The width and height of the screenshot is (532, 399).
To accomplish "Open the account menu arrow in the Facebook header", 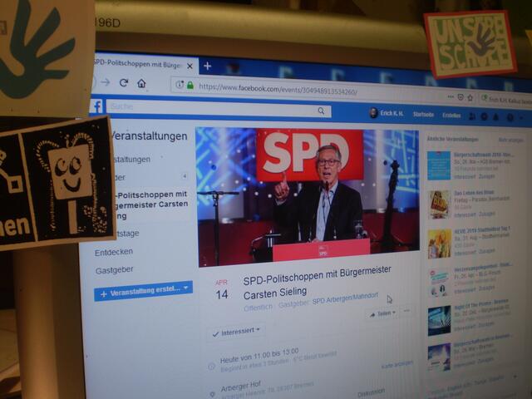I will point(521,118).
